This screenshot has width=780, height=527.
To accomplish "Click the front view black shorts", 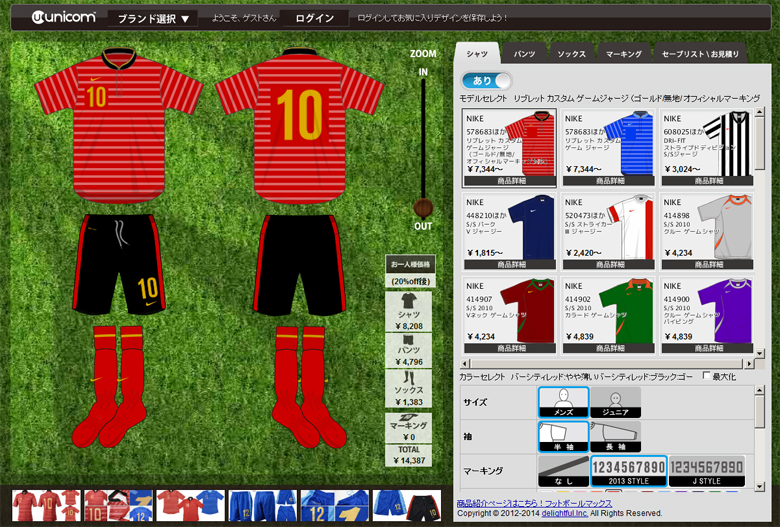I will 119,264.
